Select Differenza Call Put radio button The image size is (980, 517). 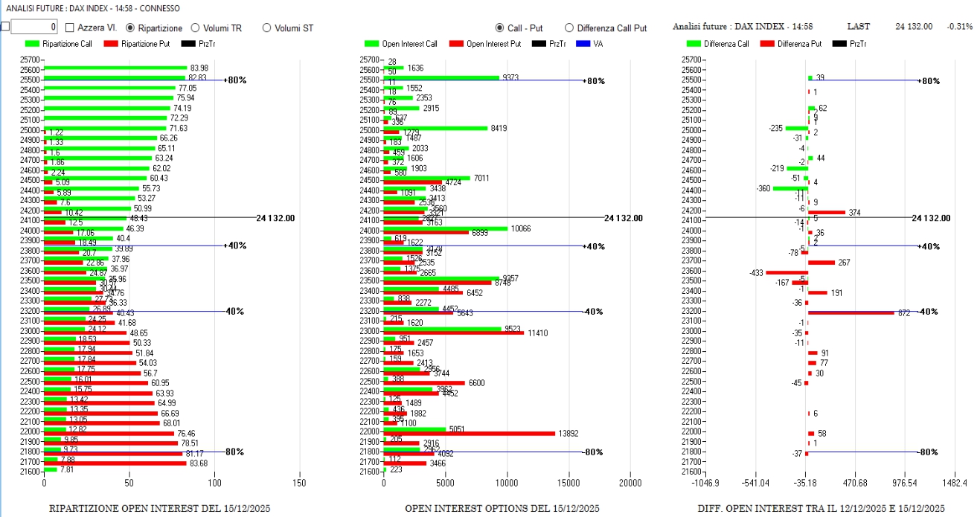[x=570, y=28]
